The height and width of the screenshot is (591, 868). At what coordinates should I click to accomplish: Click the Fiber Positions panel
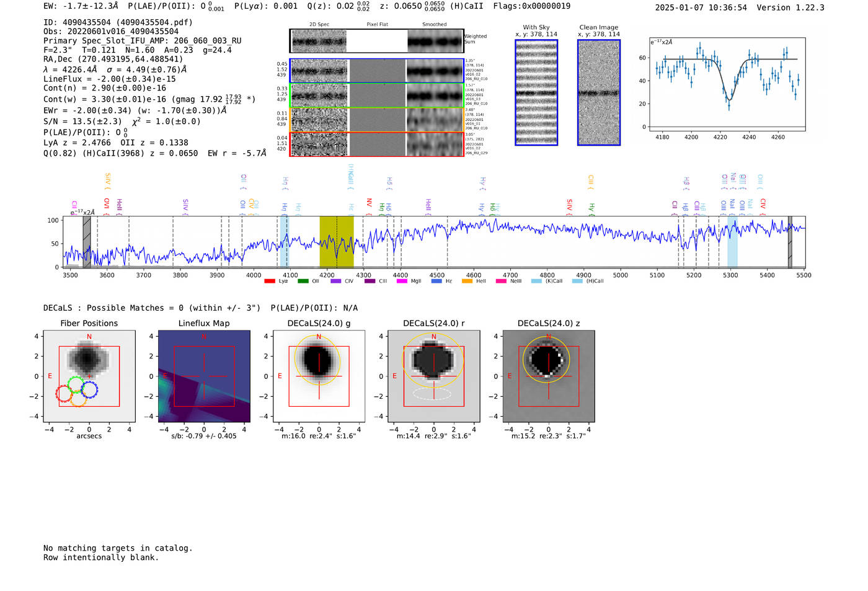89,376
